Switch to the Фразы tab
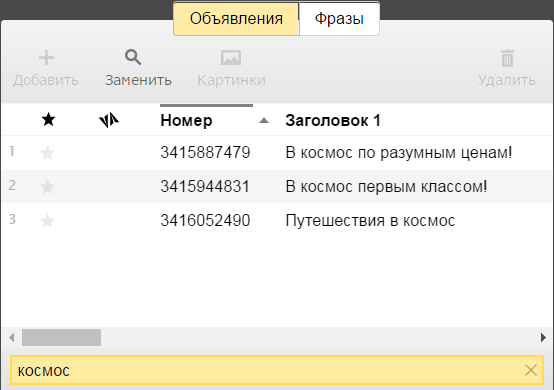The width and height of the screenshot is (554, 390). (339, 19)
